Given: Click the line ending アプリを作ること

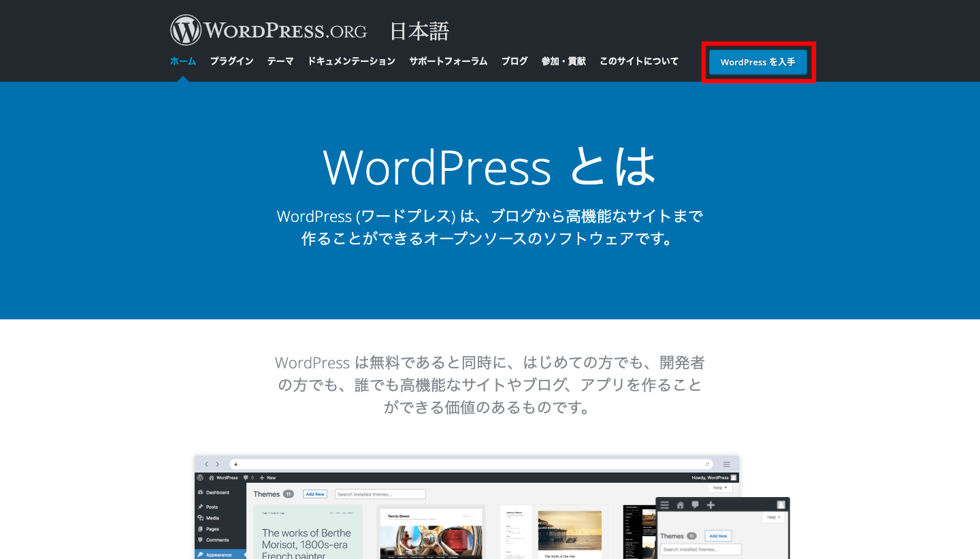Looking at the screenshot, I should (x=490, y=385).
